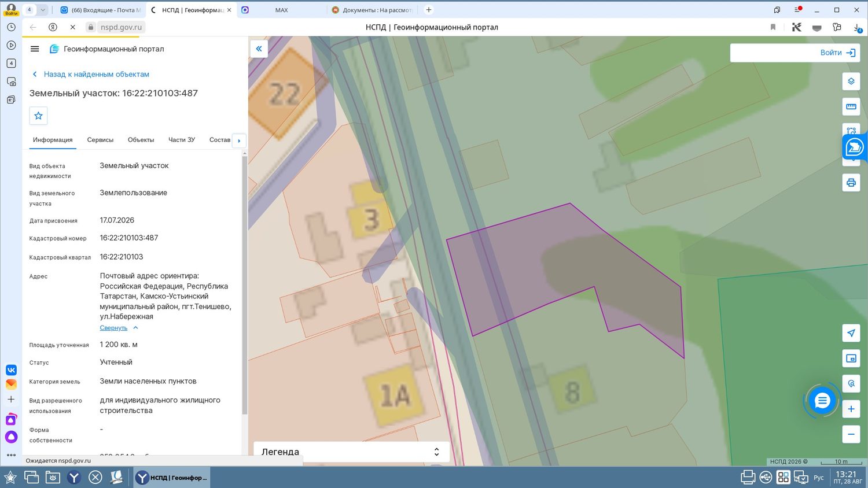Select the ruler measurement tool

851,106
